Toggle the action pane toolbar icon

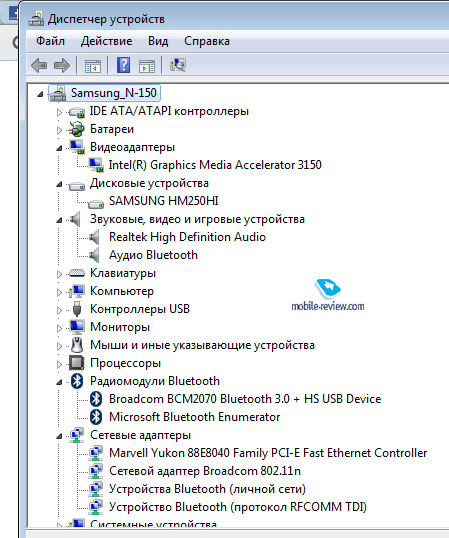point(147,66)
